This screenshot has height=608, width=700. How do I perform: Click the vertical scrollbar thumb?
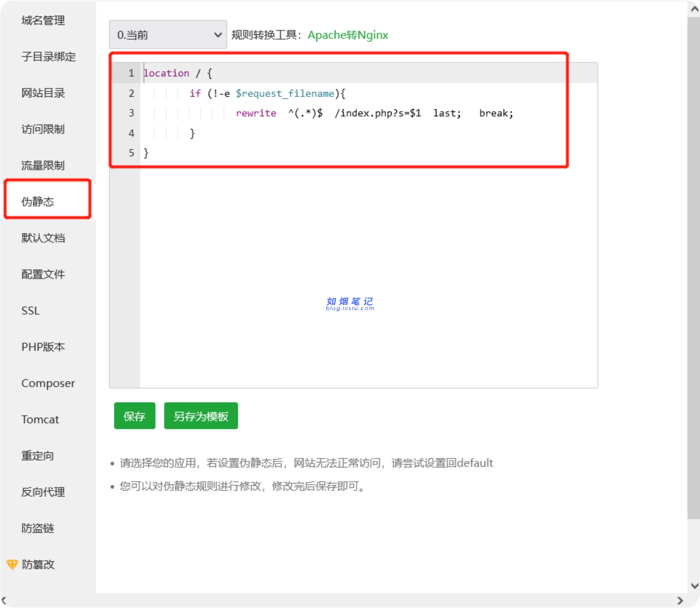[x=694, y=268]
